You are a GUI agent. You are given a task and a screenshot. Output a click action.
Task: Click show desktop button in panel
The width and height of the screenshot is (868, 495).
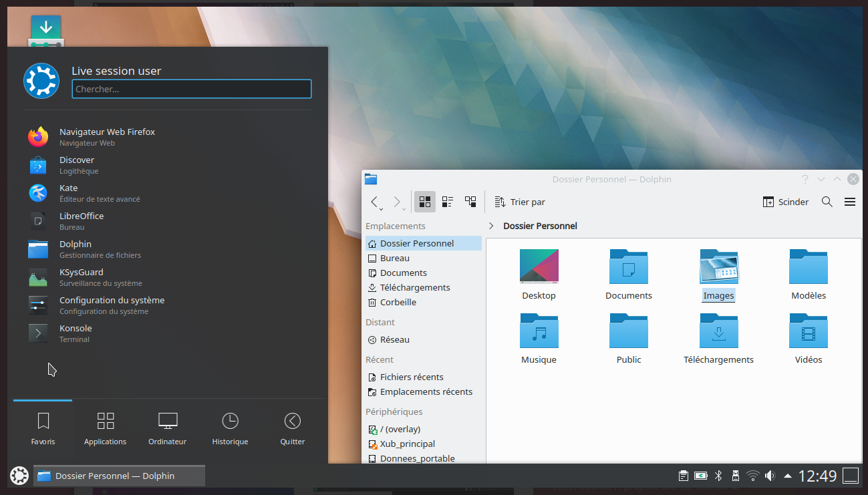[x=851, y=476]
